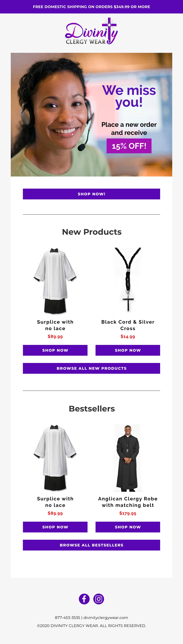This screenshot has height=644, width=183.
Task: Click Surplice image under Bestsellers
Action: pyautogui.click(x=55, y=457)
